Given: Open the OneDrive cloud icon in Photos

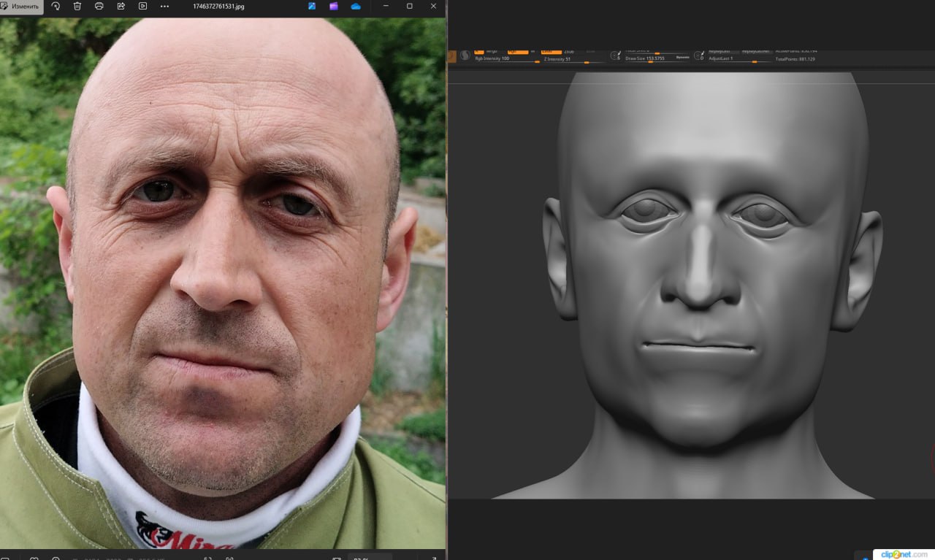Looking at the screenshot, I should pos(356,6).
